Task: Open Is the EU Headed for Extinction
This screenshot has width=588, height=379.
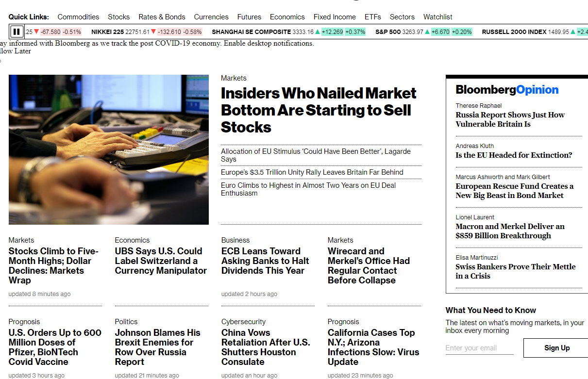Action: tap(514, 155)
